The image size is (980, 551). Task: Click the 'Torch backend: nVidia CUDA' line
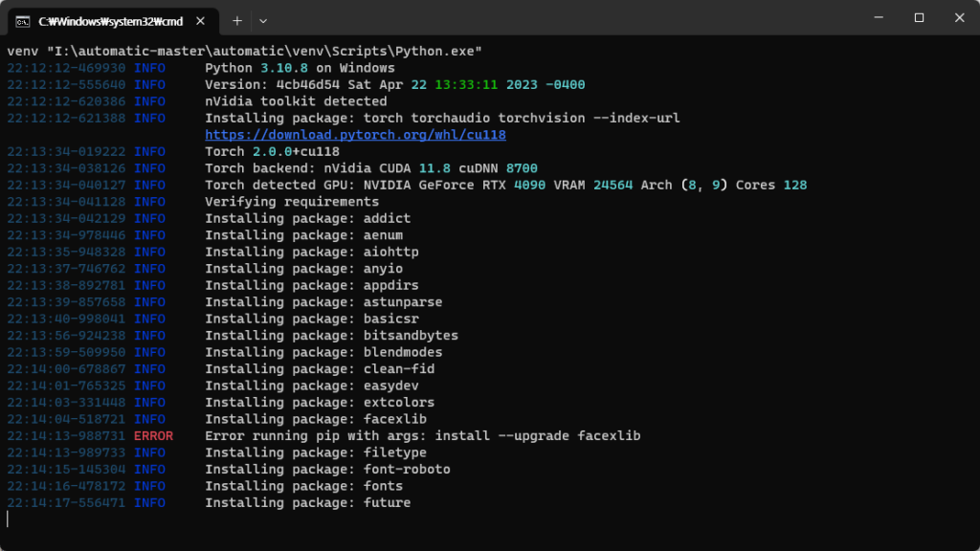pos(371,168)
